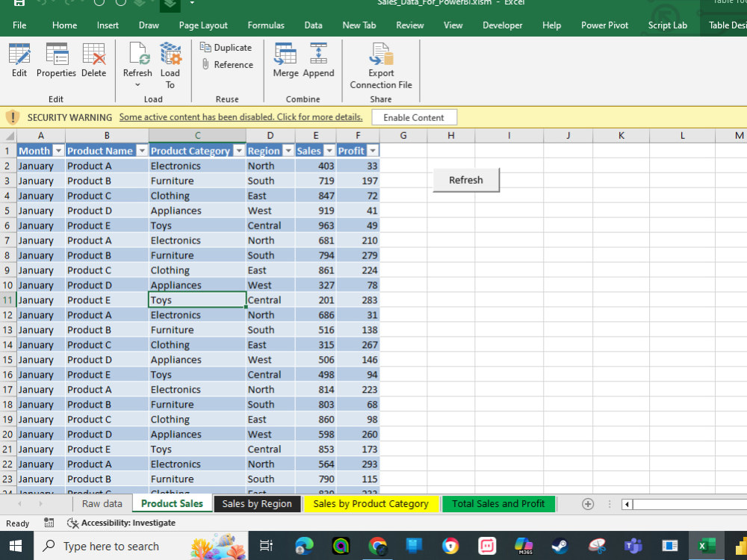Viewport: 747px width, 560px height.
Task: Click the Edit query icon
Action: pyautogui.click(x=19, y=54)
